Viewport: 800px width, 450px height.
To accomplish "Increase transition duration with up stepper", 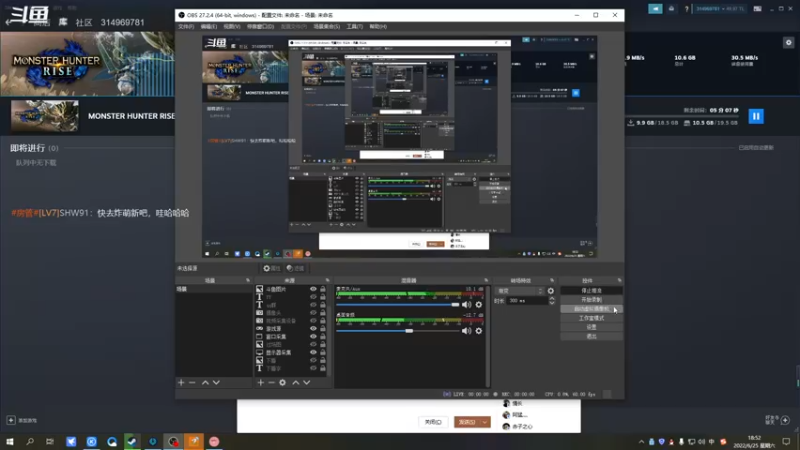I will pyautogui.click(x=552, y=299).
